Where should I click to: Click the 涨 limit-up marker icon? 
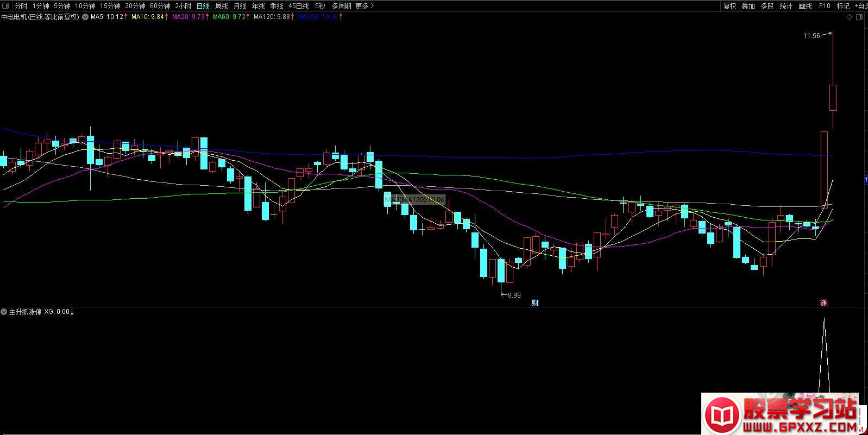coord(823,303)
